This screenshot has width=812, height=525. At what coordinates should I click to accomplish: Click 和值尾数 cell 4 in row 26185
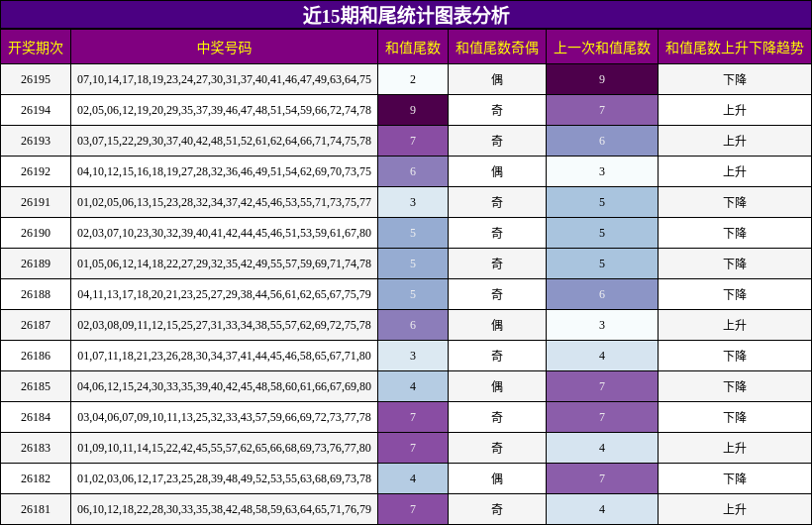413,386
